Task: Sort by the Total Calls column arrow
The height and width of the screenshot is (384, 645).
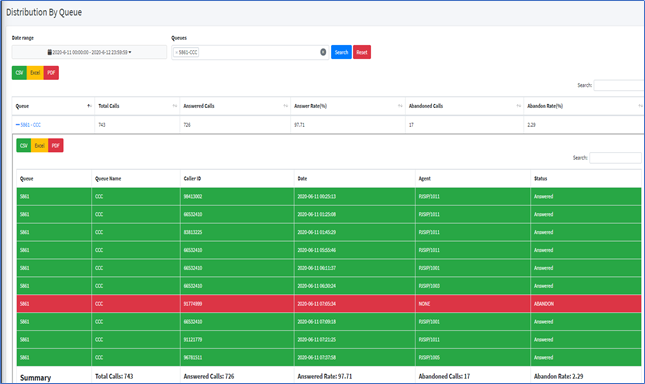Action: tap(174, 106)
